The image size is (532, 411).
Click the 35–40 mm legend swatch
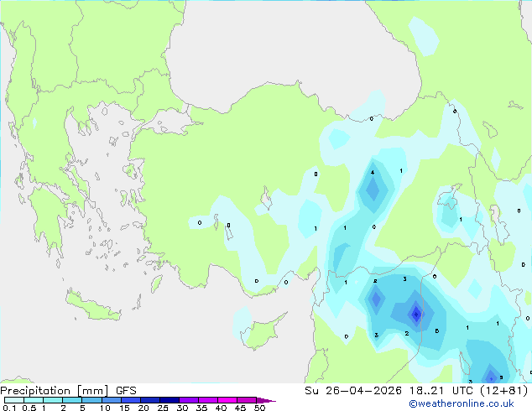tap(208, 400)
